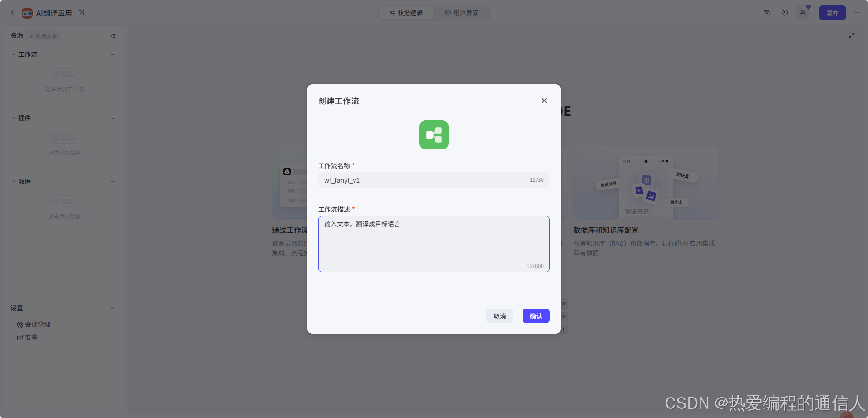Close the 创建工作流 dialog
Image resolution: width=868 pixels, height=418 pixels.
(544, 100)
